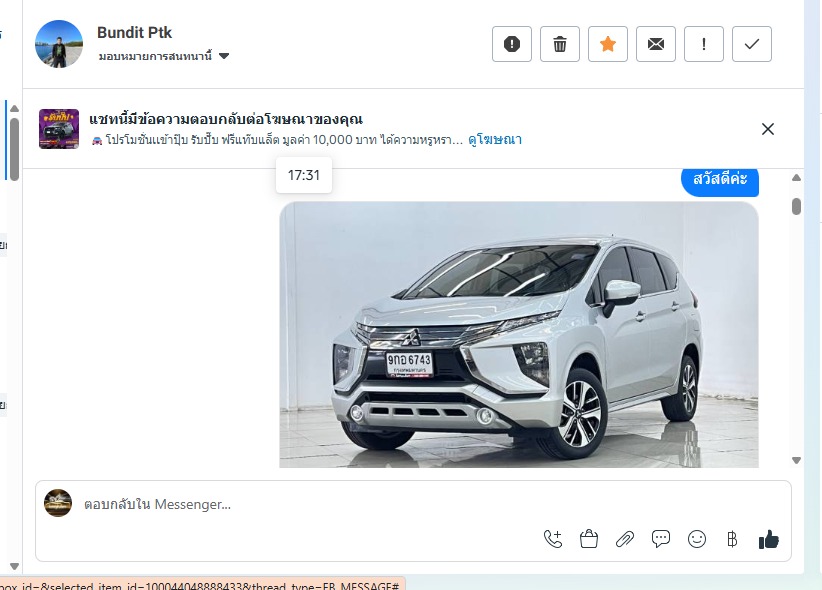
Task: Request payment with the baht icon
Action: 732,539
